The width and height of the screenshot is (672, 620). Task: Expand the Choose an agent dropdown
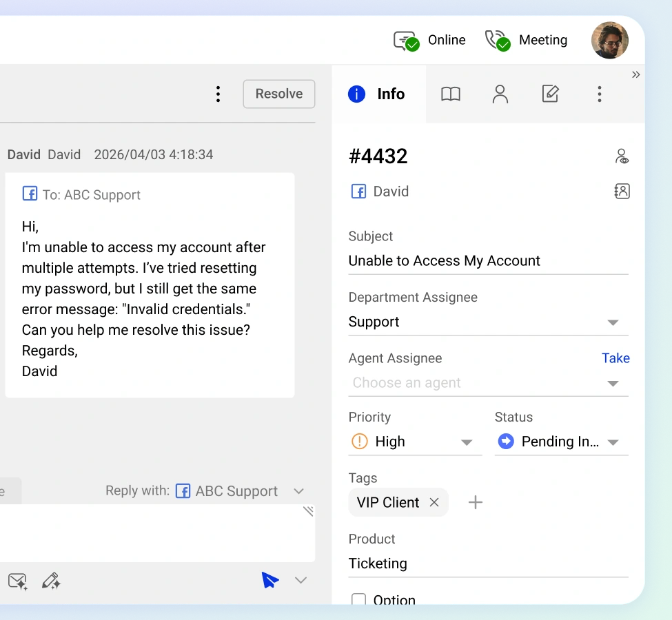coord(613,382)
